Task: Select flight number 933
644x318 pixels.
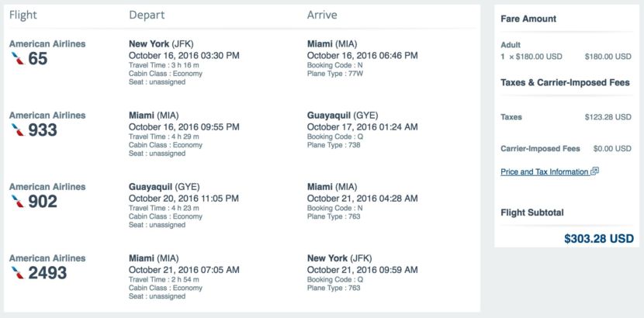Action: [x=43, y=130]
